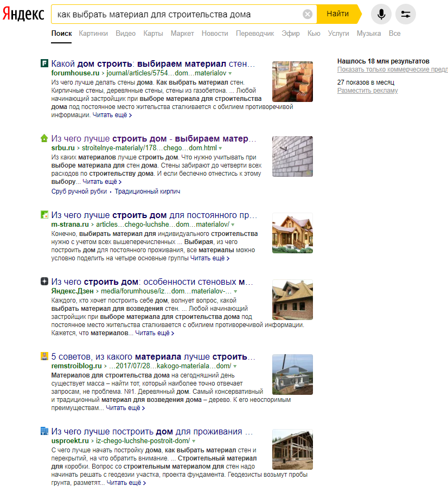Switch to the Эфир tab
Viewport: 448px width, 499px height.
pyautogui.click(x=291, y=34)
